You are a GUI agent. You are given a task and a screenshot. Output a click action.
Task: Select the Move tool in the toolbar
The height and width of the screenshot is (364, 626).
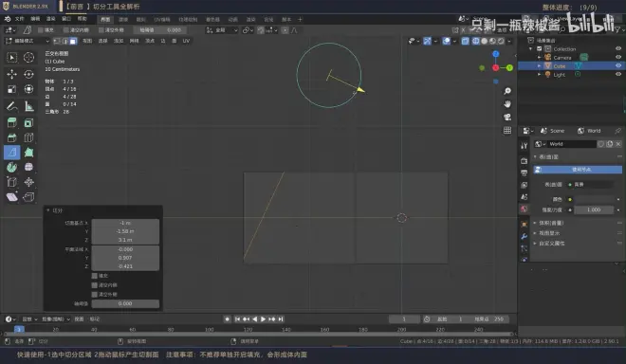click(12, 74)
